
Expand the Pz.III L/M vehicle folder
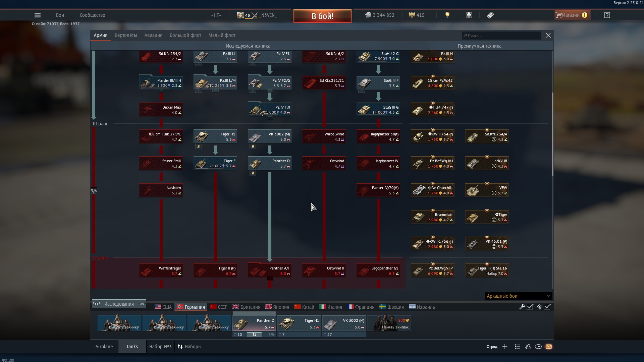(215, 91)
